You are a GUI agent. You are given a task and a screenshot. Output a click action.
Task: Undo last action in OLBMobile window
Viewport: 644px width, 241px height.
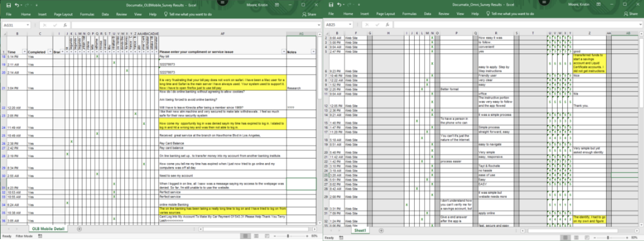[17, 5]
